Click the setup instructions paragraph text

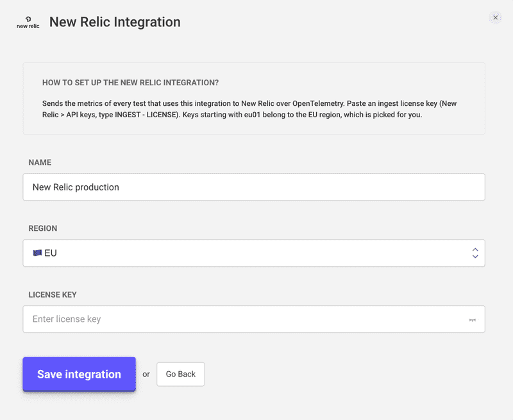pos(249,109)
